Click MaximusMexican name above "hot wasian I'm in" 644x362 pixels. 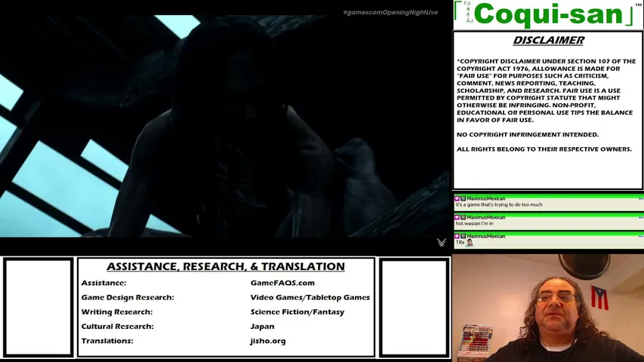(x=486, y=217)
